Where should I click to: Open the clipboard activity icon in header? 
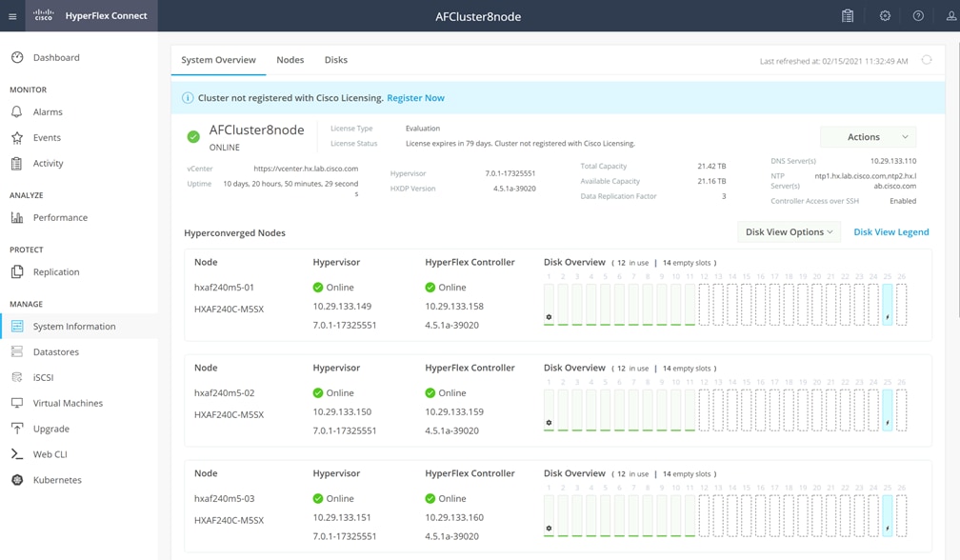(x=848, y=16)
